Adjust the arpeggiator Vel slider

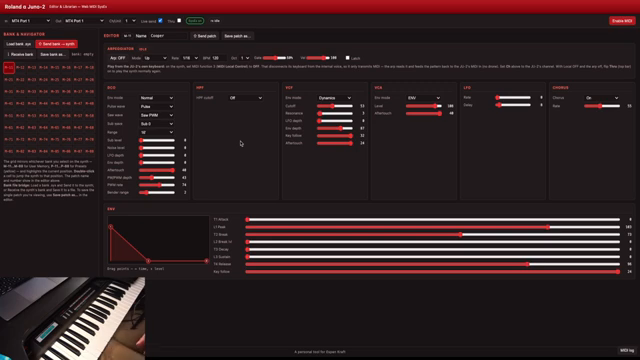318,58
